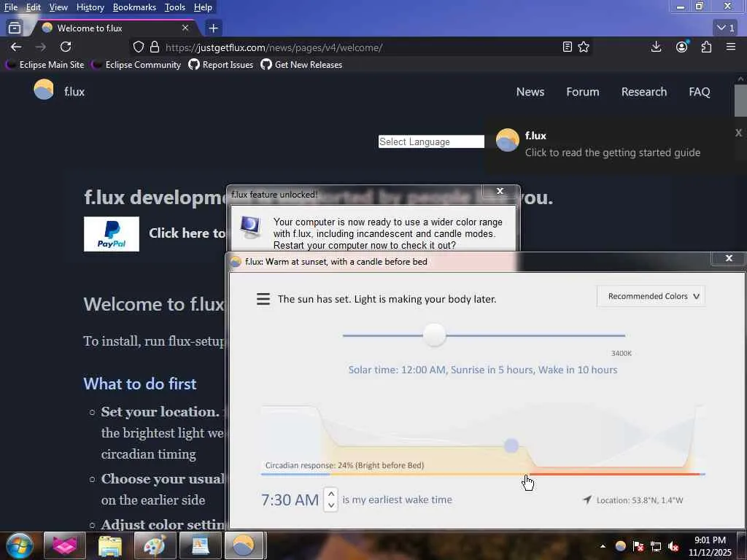Open the Help menu
Viewport: 747px width, 560px height.
[203, 7]
